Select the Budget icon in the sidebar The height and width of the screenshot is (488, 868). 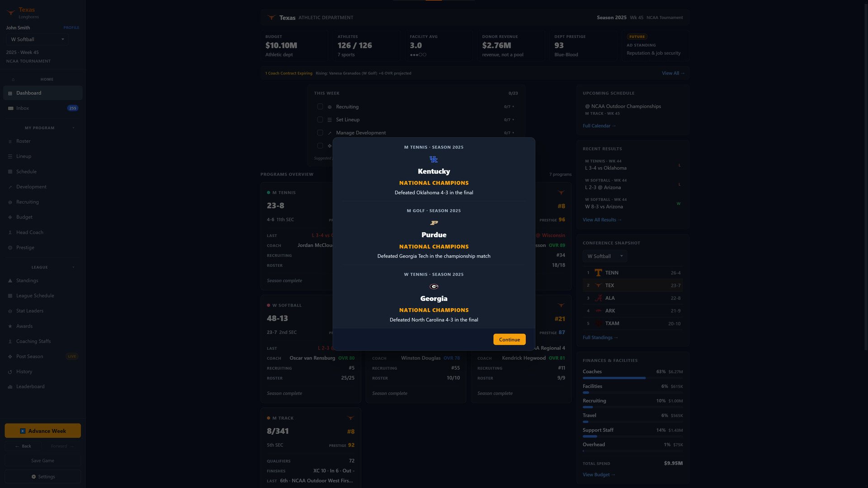tap(10, 217)
